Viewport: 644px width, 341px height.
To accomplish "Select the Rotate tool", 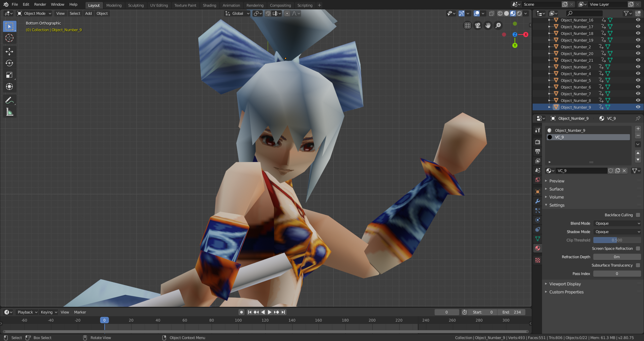I will click(9, 63).
